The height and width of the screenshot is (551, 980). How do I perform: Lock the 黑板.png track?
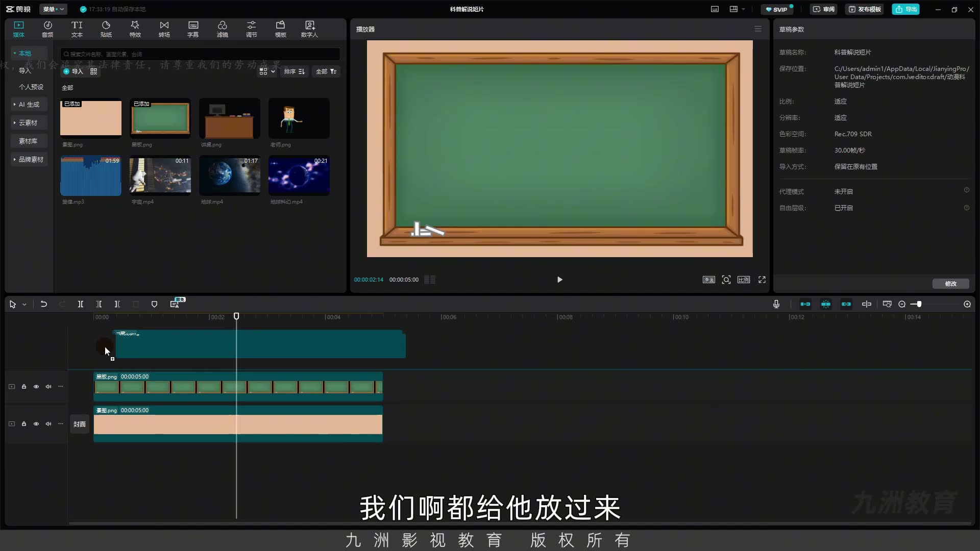(24, 387)
